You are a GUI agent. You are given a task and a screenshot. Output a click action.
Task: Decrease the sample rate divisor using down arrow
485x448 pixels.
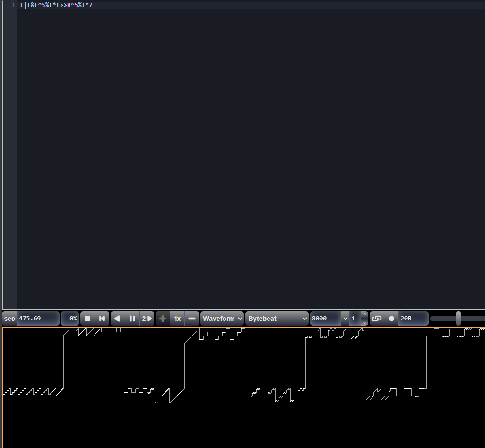tap(364, 323)
